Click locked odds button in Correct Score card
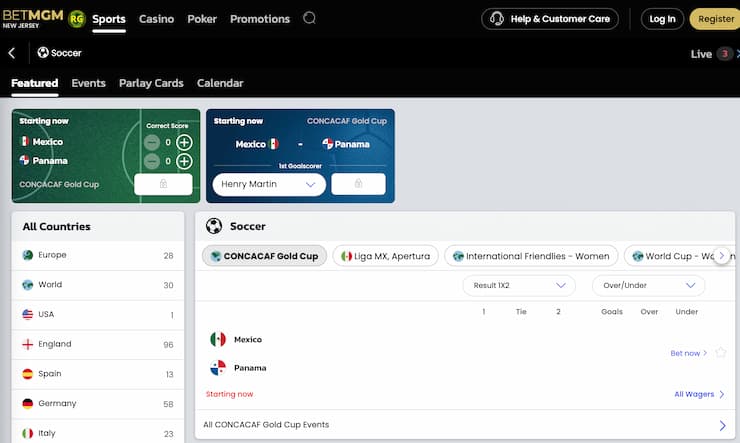The width and height of the screenshot is (740, 443). pyautogui.click(x=163, y=184)
